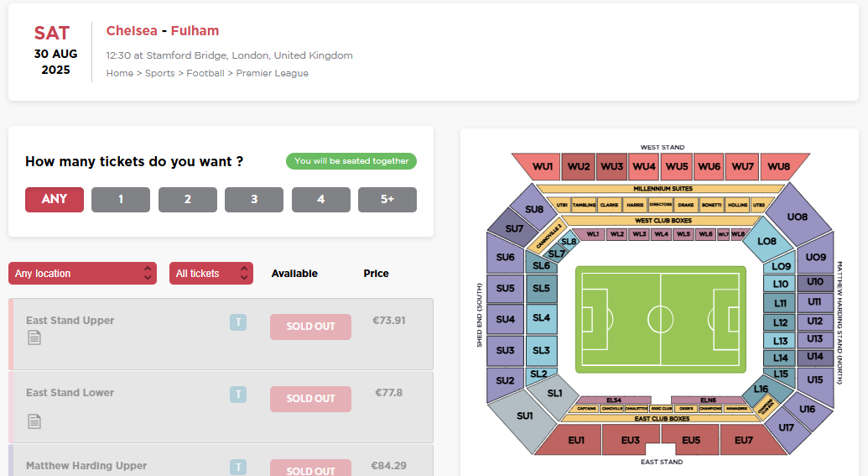Click the T ticket badge for East Stand Lower
The image size is (868, 476).
pos(238,395)
